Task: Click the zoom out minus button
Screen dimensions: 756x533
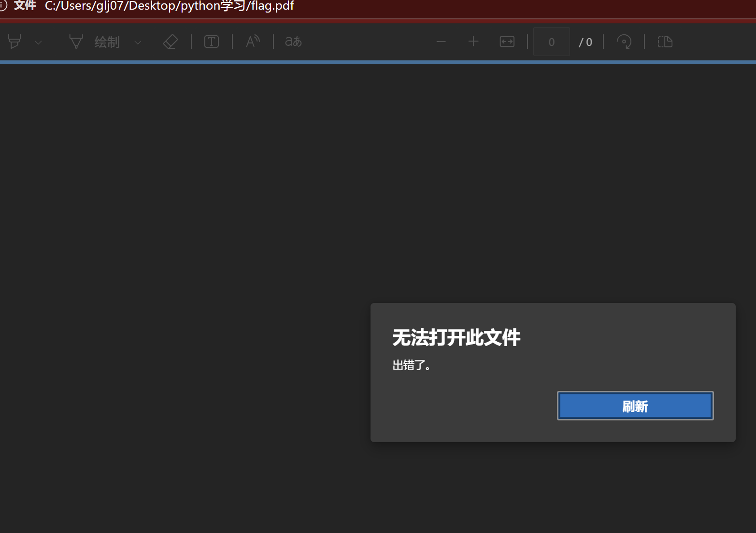Action: click(441, 42)
